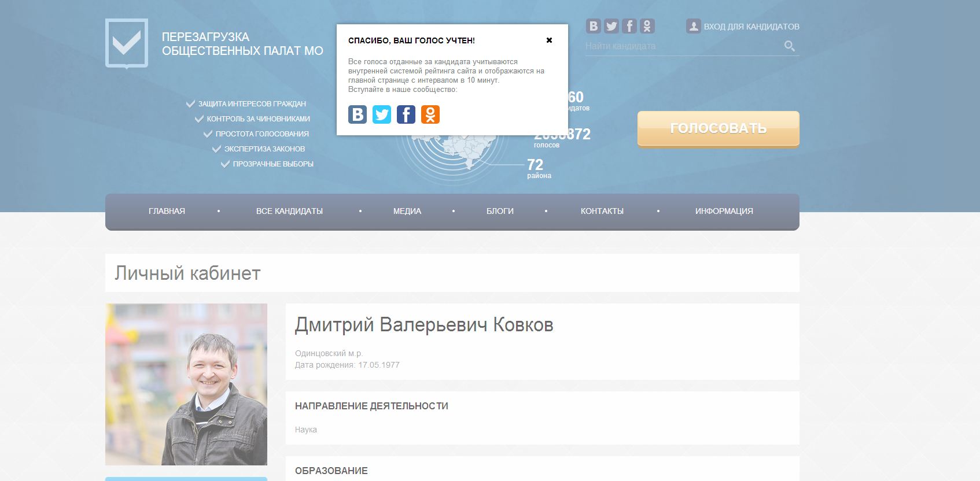
Task: Close the 'Спасибо, ваш голос учтен' popup
Action: [549, 40]
